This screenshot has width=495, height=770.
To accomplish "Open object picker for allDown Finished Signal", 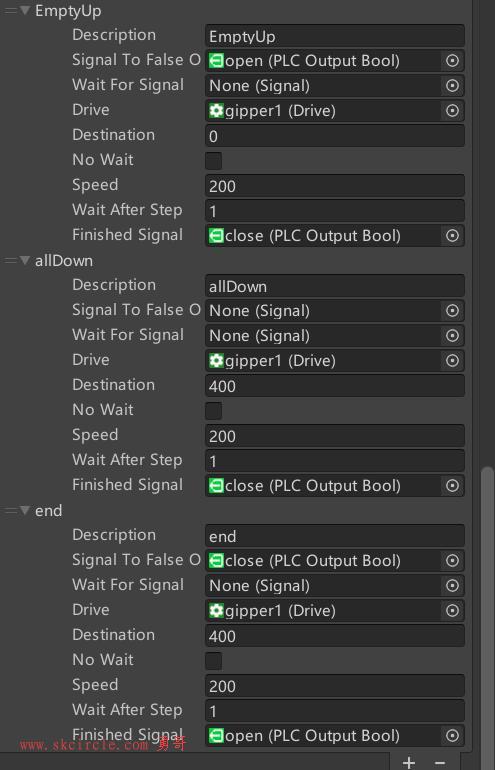I will pos(452,486).
